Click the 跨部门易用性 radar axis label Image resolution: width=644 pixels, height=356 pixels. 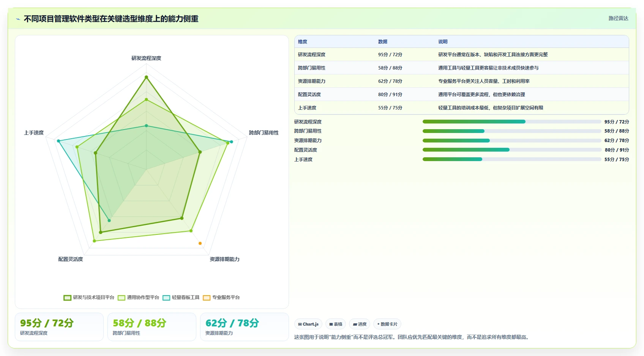264,133
